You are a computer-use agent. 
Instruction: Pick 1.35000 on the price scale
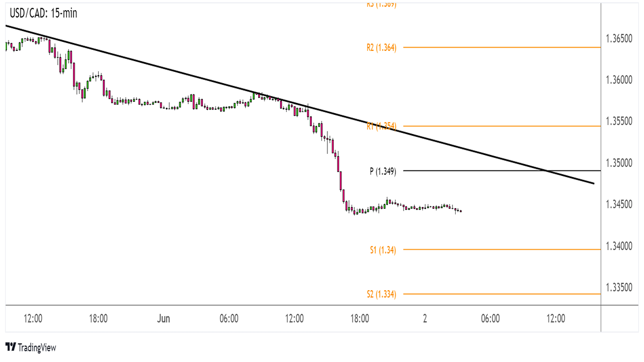click(x=621, y=163)
